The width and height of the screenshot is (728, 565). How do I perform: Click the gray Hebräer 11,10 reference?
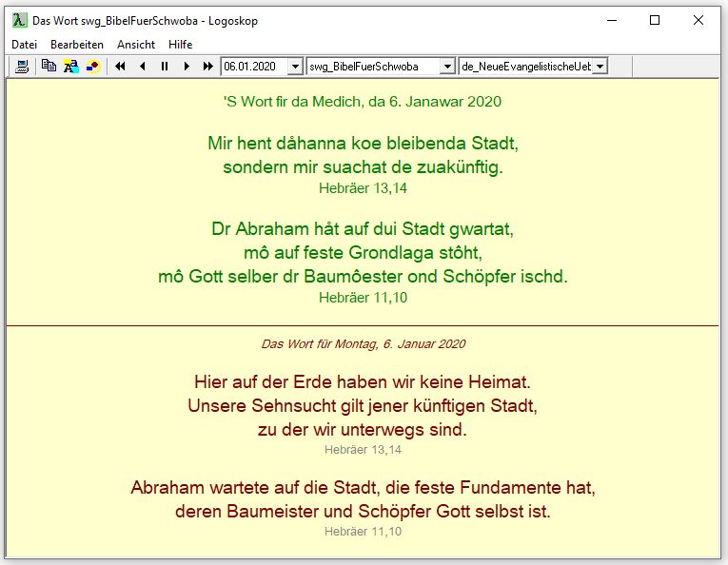coord(364,531)
